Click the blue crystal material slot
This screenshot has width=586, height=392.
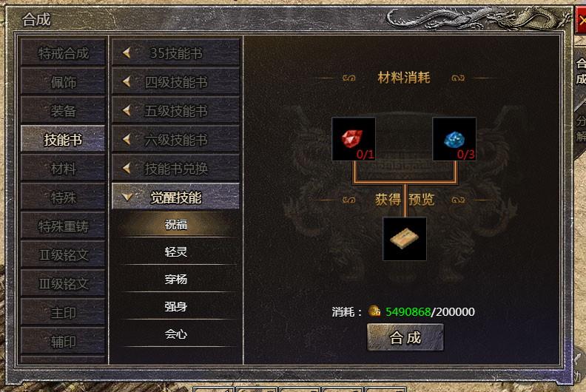454,139
